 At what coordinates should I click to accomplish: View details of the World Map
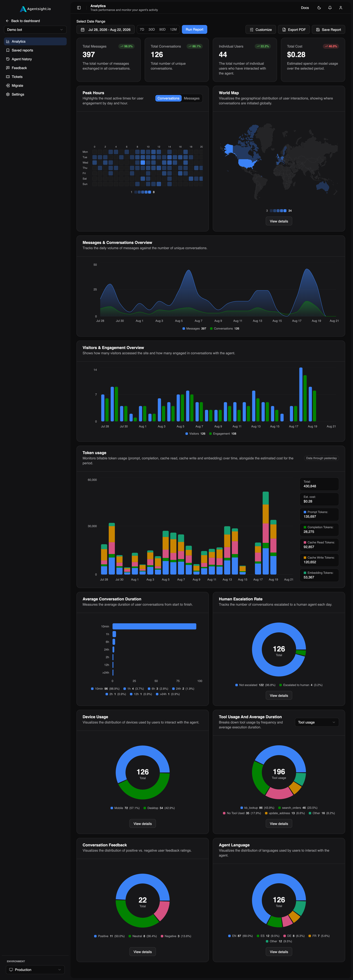pos(279,221)
